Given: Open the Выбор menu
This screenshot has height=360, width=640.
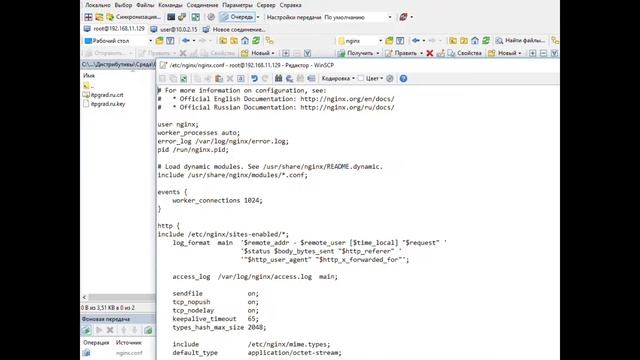Looking at the screenshot, I should click(123, 5).
